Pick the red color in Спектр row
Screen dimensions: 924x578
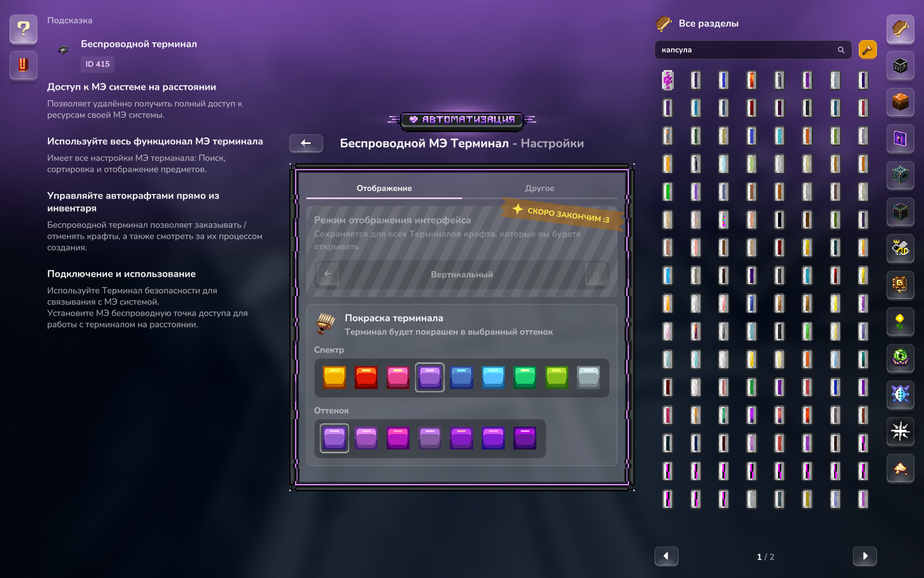click(x=366, y=377)
